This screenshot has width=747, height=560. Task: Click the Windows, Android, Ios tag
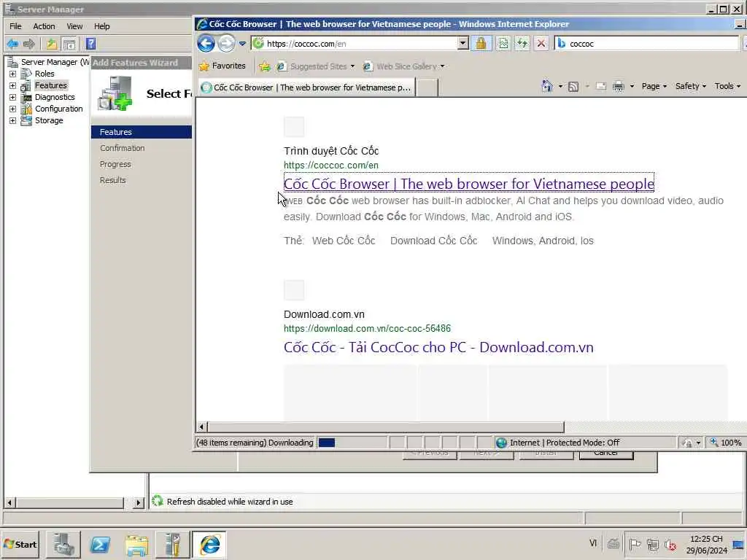point(543,241)
